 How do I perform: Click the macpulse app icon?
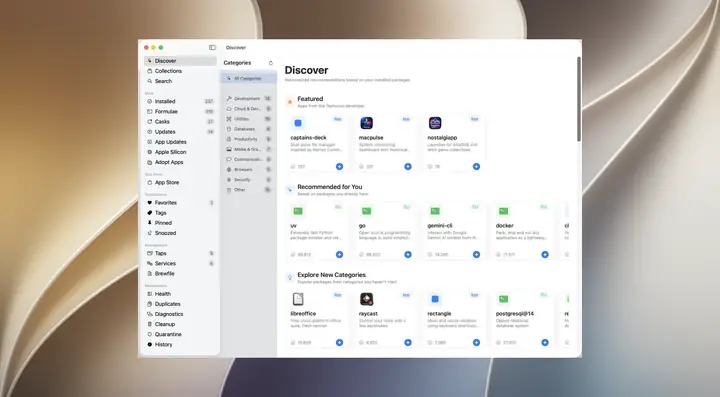tap(366, 123)
